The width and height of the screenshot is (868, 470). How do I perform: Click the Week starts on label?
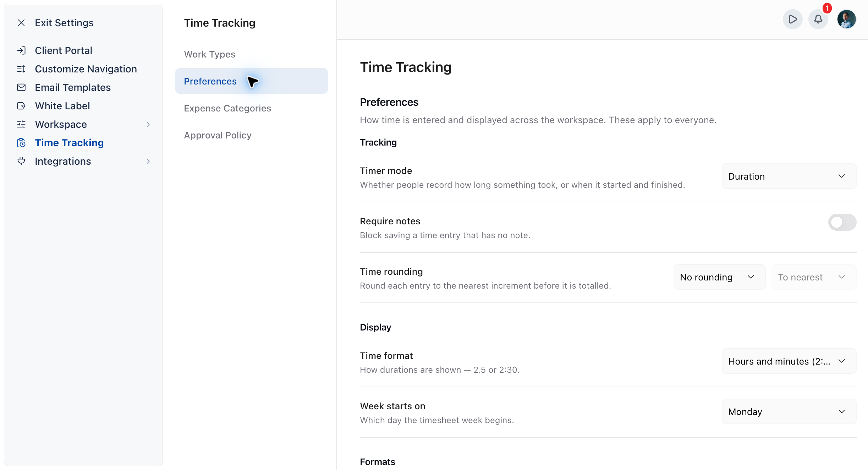click(392, 406)
